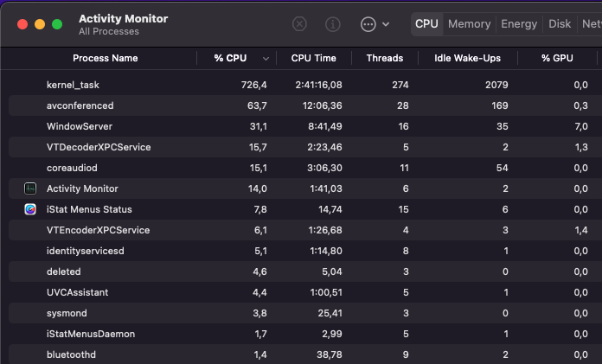Select the identityservicesd process
The image size is (602, 364).
[x=86, y=251]
